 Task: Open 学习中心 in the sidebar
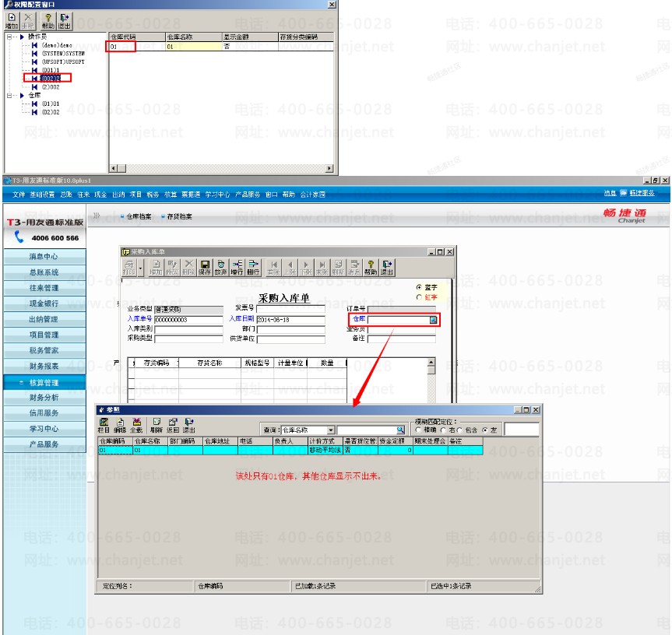(x=44, y=429)
